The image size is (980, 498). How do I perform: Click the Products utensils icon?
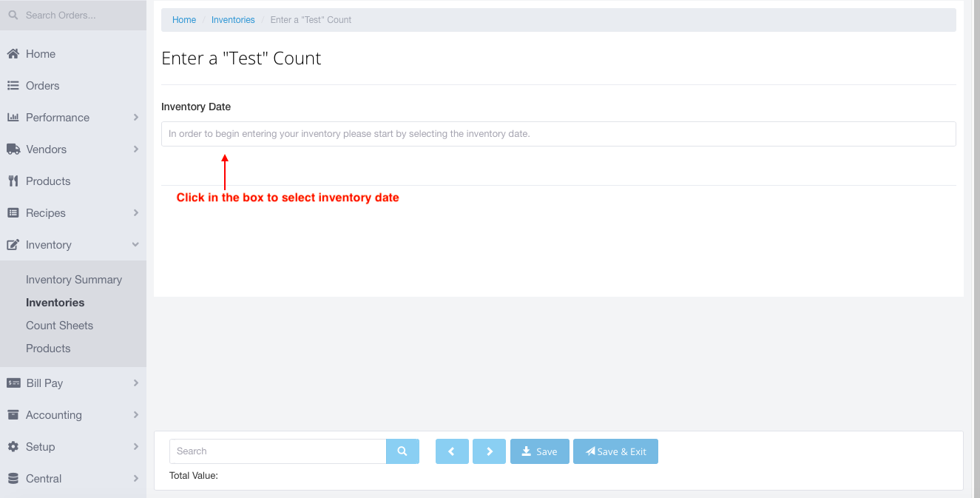click(13, 181)
